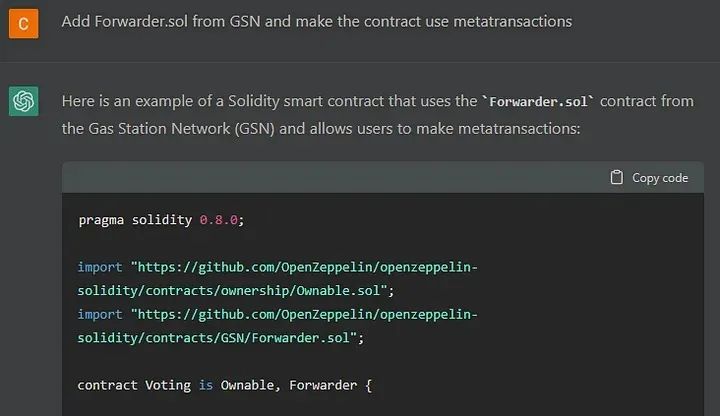The height and width of the screenshot is (416, 720).
Task: Click the pink 0.8.0 version number
Action: click(x=219, y=220)
